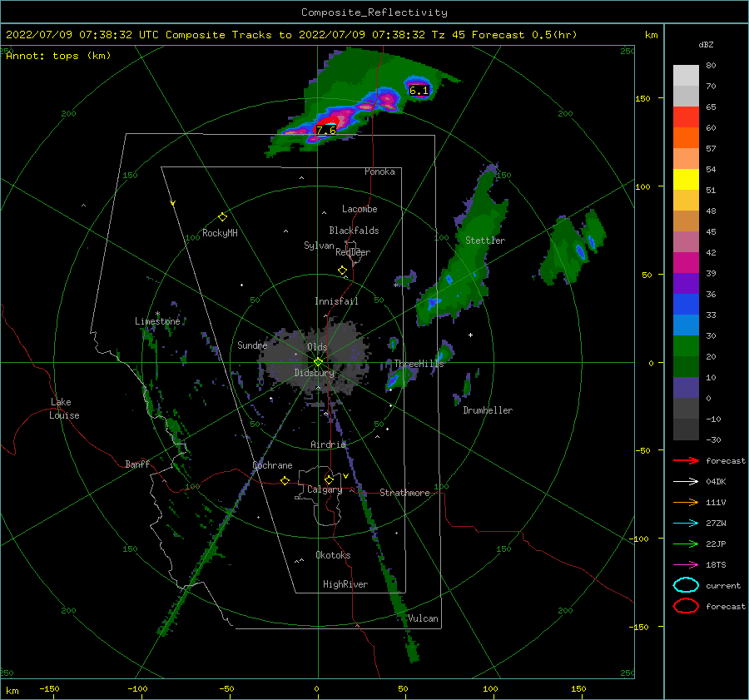The width and height of the screenshot is (749, 700).
Task: Click the yellow diamond marker near RockyMH
Action: pyautogui.click(x=222, y=217)
